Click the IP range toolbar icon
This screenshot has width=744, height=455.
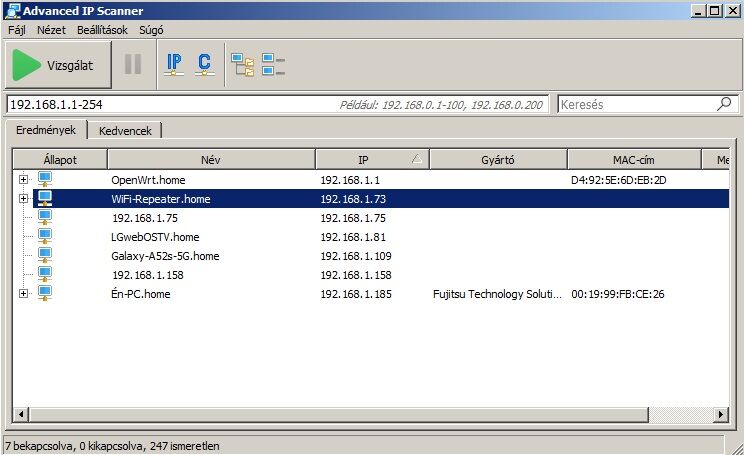pyautogui.click(x=174, y=64)
